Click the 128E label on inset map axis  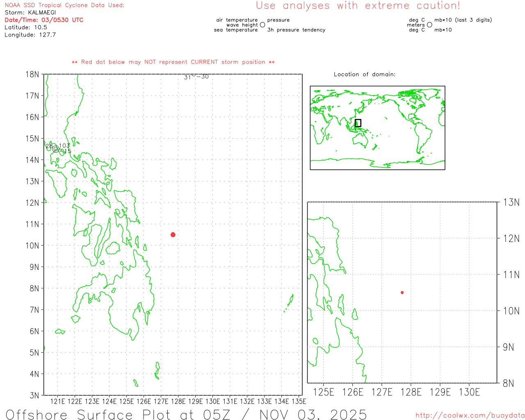pos(411,392)
